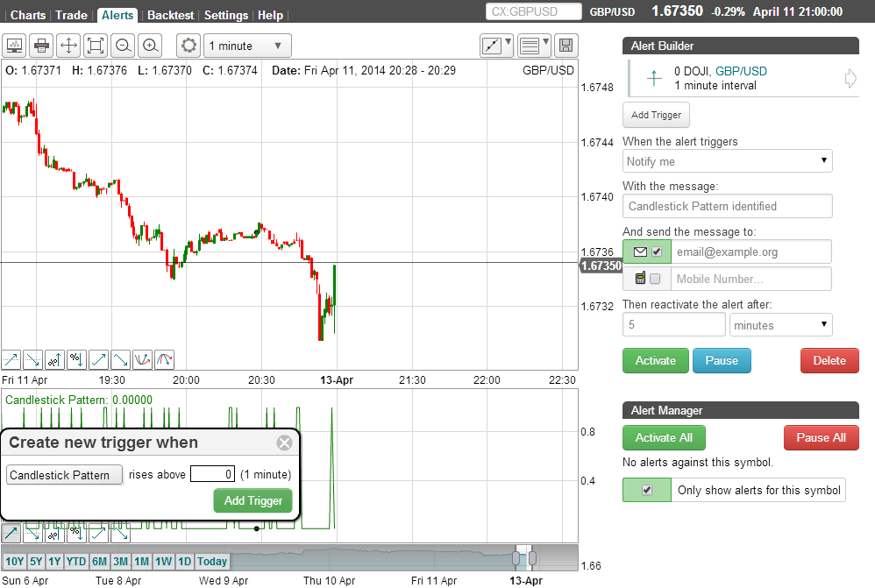Open the Charts tab
The height and width of the screenshot is (588, 875).
coord(28,15)
